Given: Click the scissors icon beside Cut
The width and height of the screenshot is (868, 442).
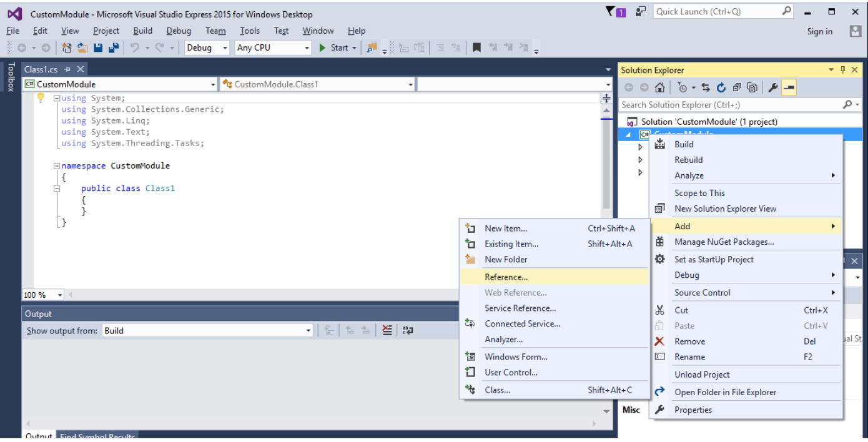Looking at the screenshot, I should (659, 310).
